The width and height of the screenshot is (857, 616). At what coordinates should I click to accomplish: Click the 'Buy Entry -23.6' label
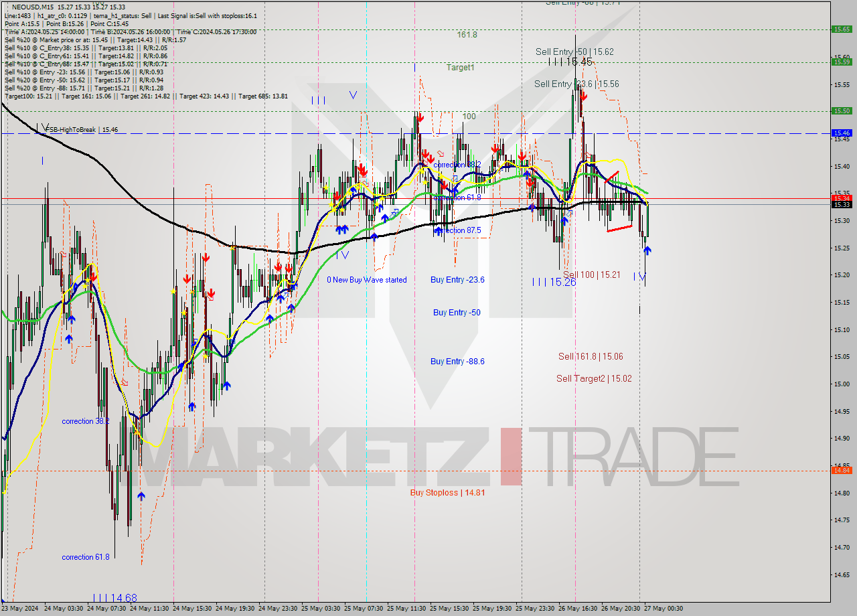(x=457, y=280)
